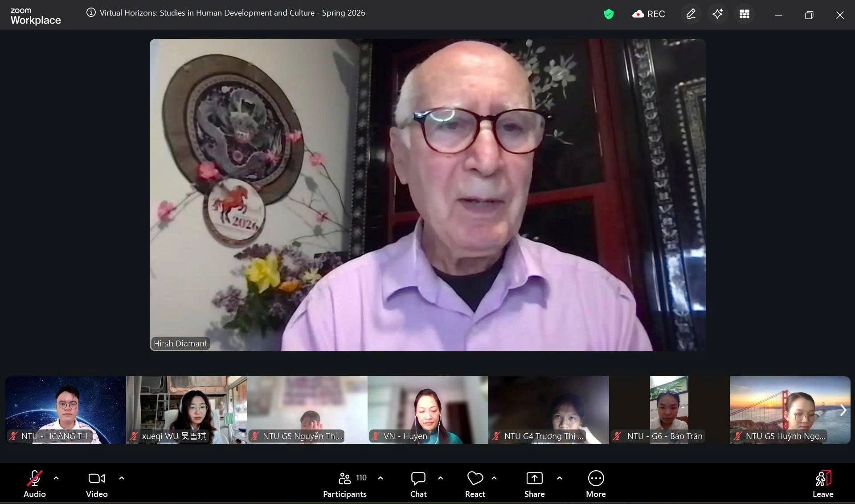The height and width of the screenshot is (504, 855).
Task: Unmute the microphone with Audio
Action: (x=34, y=484)
